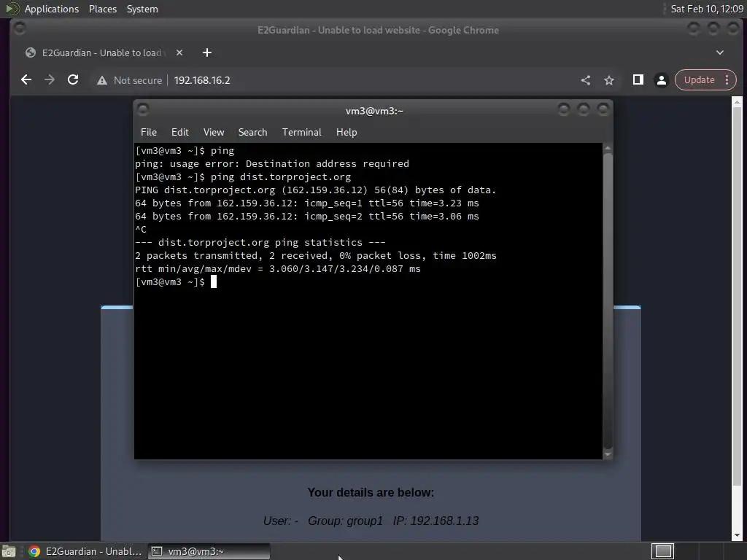Open the System menu
The height and width of the screenshot is (560, 747).
pos(142,9)
